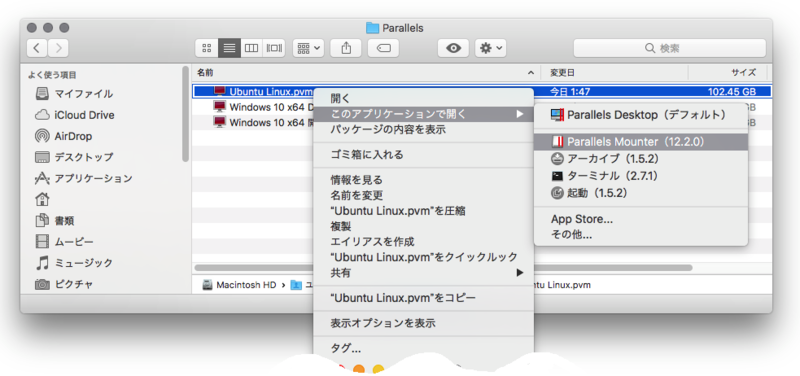
Task: Open the home folder icon in sidebar
Action: pyautogui.click(x=42, y=199)
